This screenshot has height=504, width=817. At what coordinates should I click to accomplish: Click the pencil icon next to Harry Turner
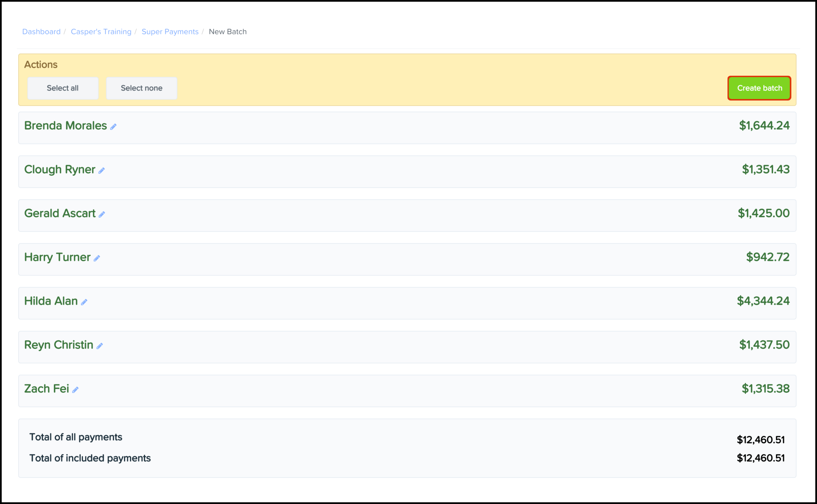(x=97, y=258)
